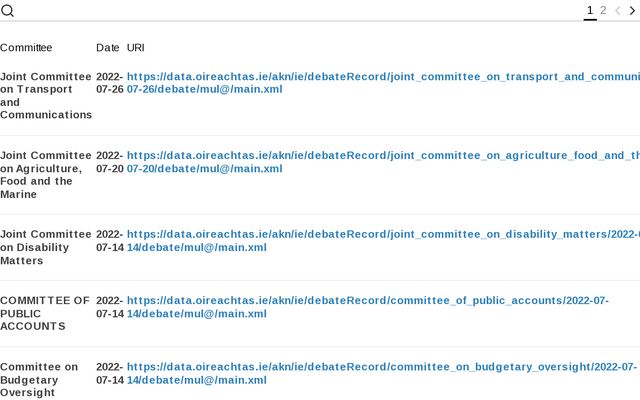Select 'Joint Committee on Agriculture, Food and the Marine' cell

click(x=46, y=175)
